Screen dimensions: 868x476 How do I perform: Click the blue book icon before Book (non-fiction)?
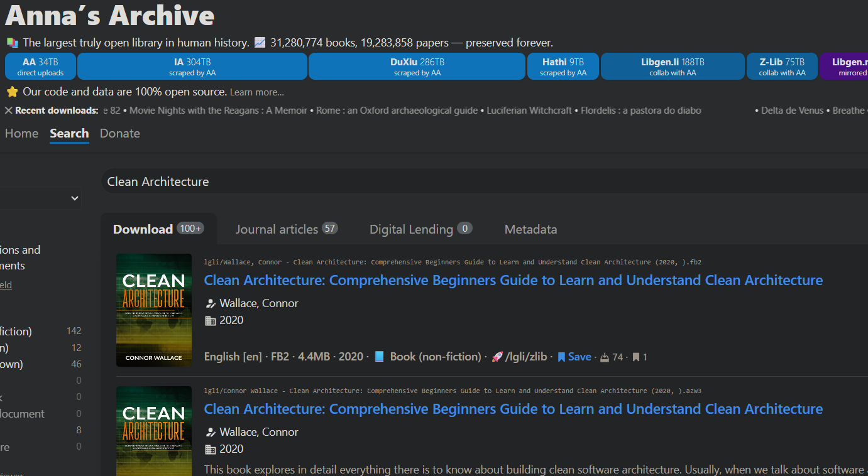(x=379, y=357)
